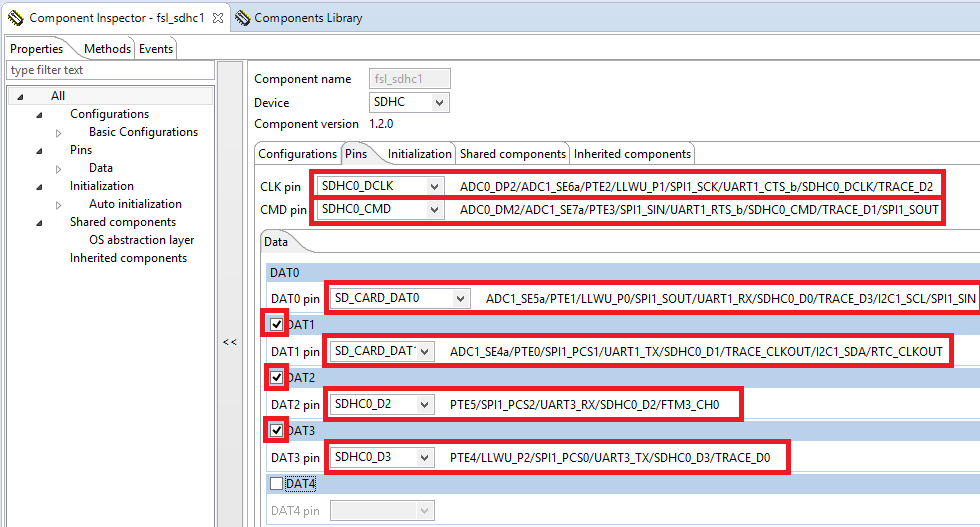Switch to the Initialization tab

tap(419, 154)
